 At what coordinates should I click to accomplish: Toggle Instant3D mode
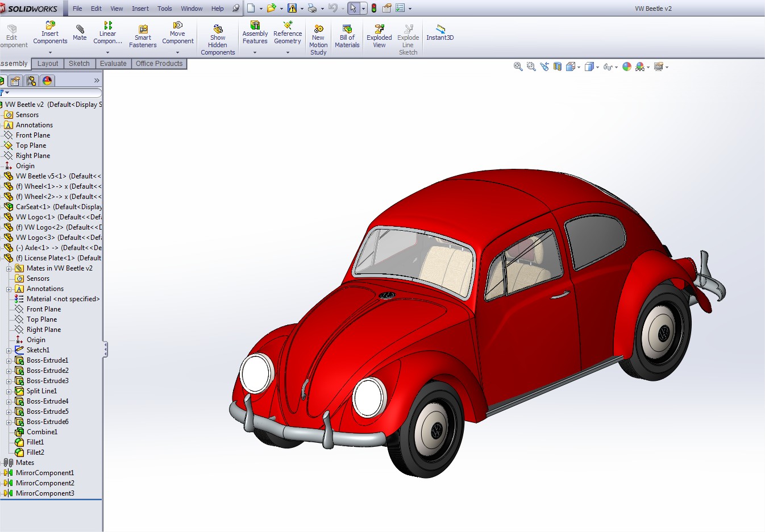click(x=440, y=33)
